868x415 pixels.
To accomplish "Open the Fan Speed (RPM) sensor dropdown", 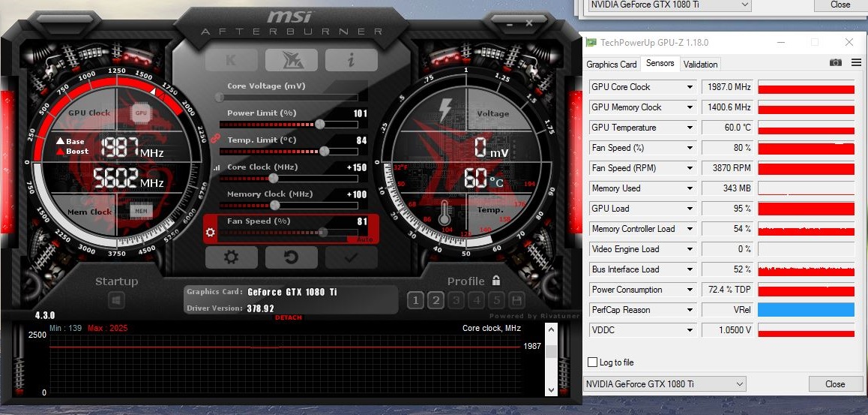I will [x=690, y=168].
